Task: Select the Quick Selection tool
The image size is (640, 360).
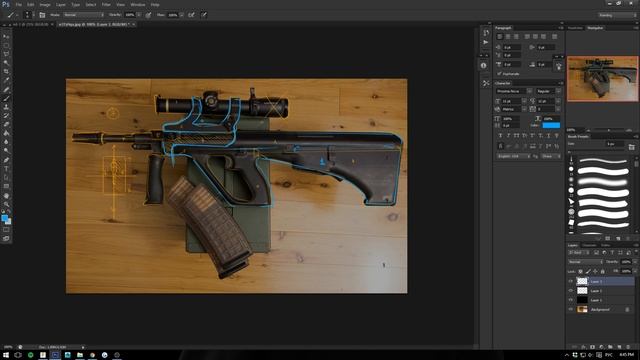Action: coord(6,63)
